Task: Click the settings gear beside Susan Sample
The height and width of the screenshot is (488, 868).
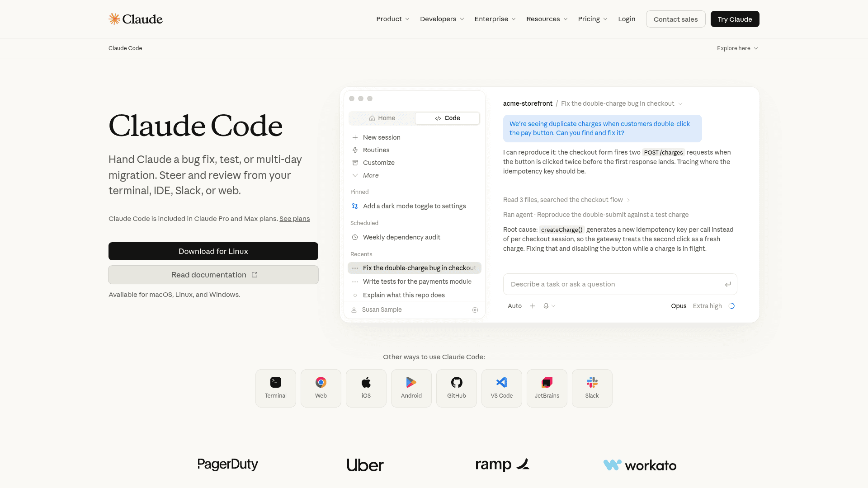Action: click(x=475, y=310)
